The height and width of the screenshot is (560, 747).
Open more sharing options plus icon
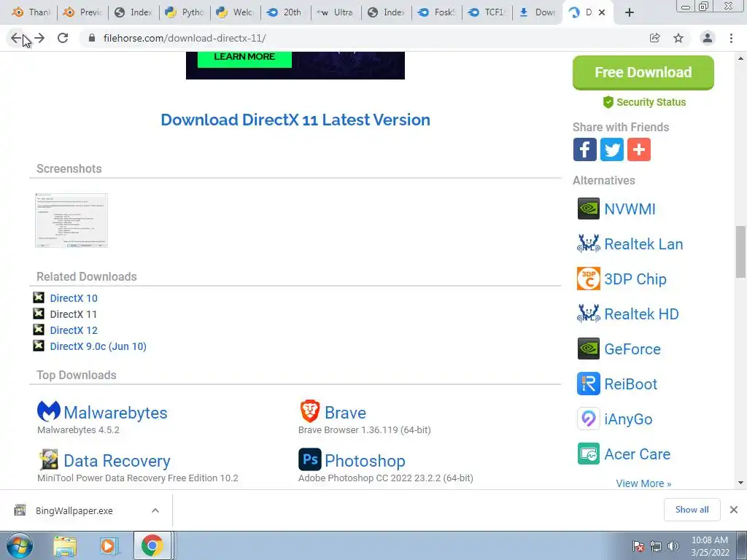pyautogui.click(x=639, y=149)
